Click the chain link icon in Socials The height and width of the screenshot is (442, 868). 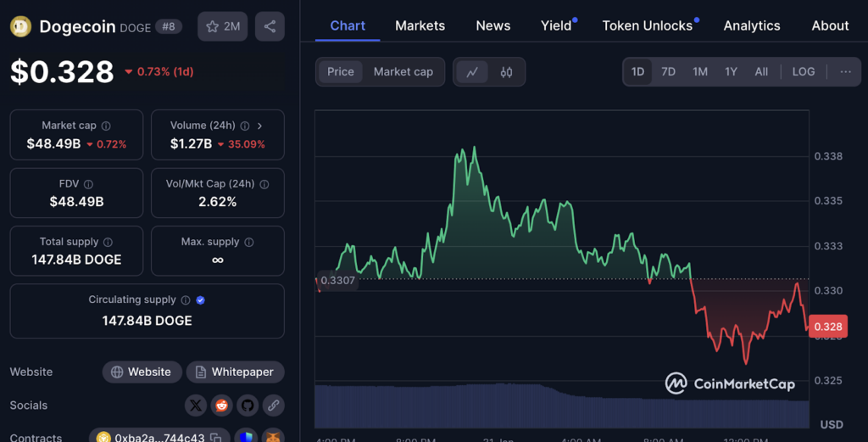(272, 406)
